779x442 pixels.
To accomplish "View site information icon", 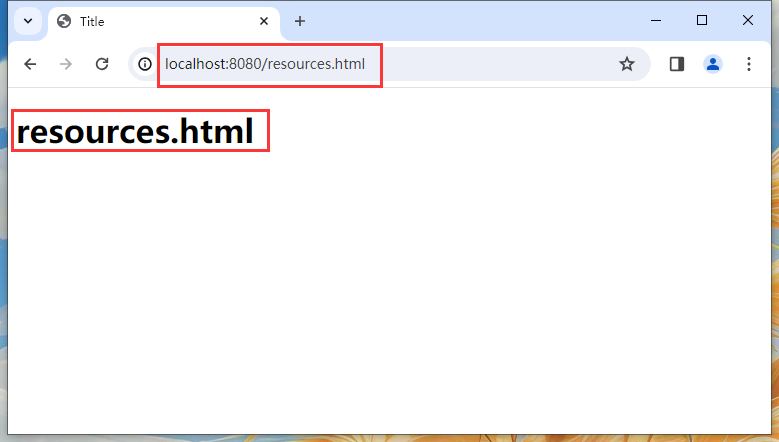I will (x=145, y=64).
